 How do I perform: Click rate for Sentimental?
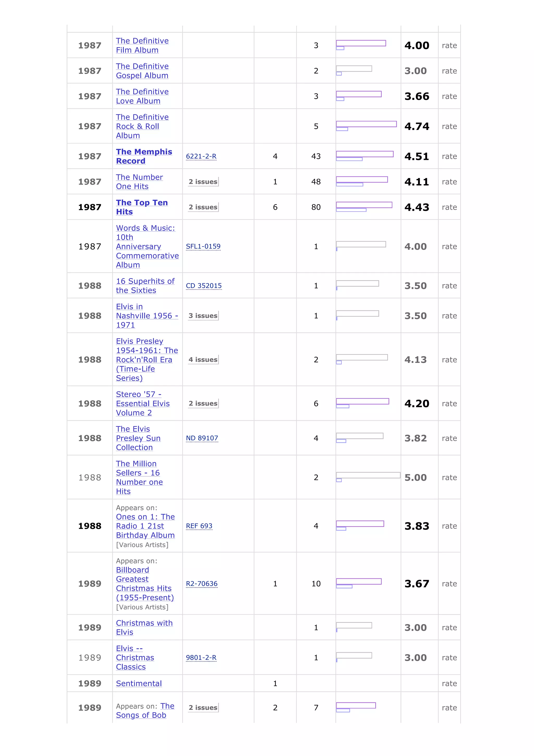(449, 683)
